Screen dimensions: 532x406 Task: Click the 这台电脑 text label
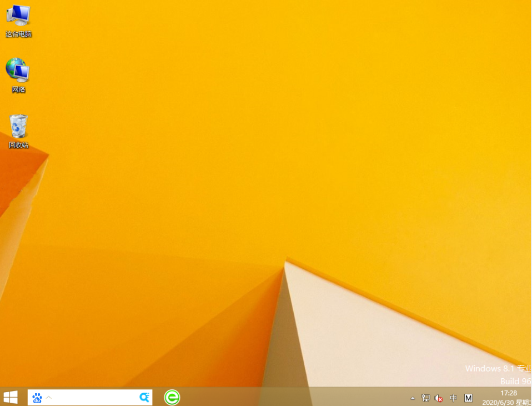tap(18, 34)
